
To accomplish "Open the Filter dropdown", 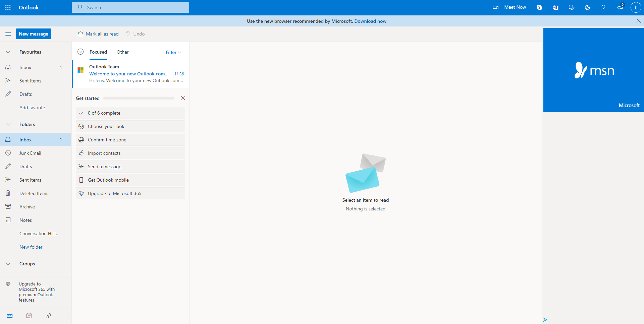I will click(x=173, y=52).
